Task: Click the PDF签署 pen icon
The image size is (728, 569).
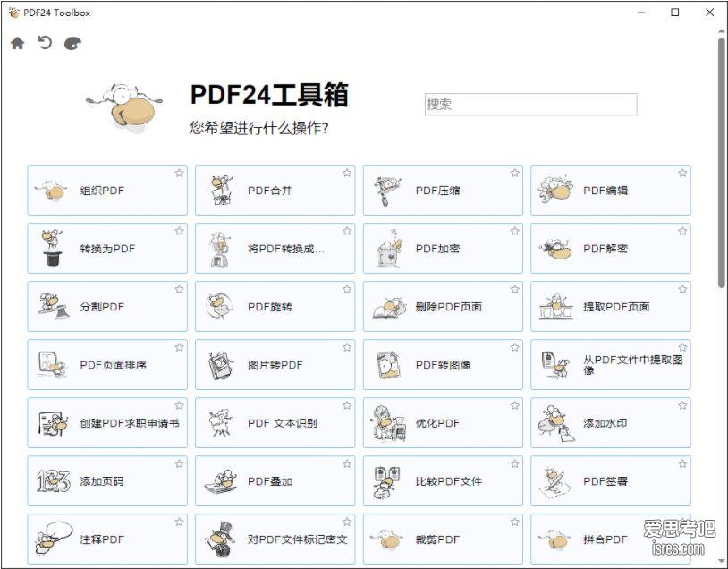Action: (x=555, y=481)
